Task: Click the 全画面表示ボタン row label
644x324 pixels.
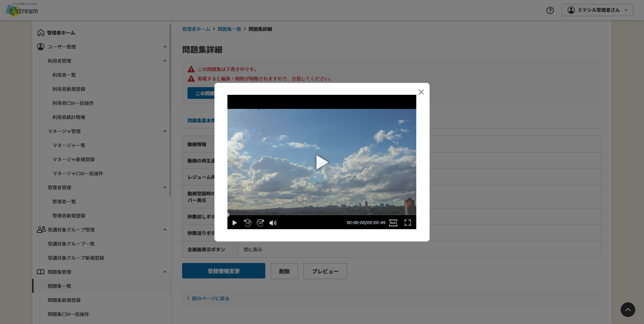Action: (206, 250)
